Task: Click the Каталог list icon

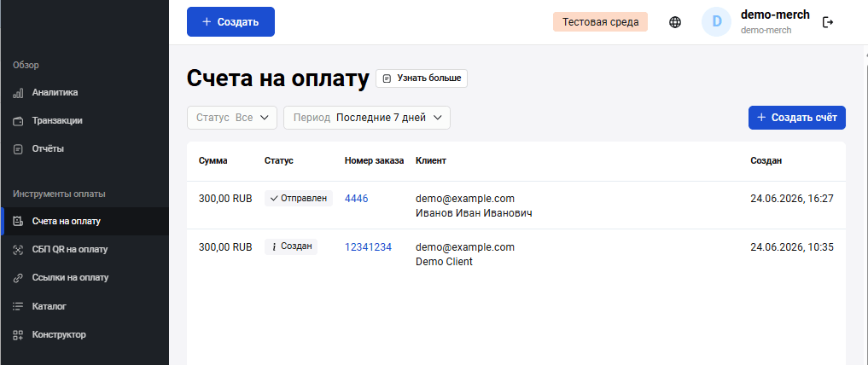Action: point(18,306)
